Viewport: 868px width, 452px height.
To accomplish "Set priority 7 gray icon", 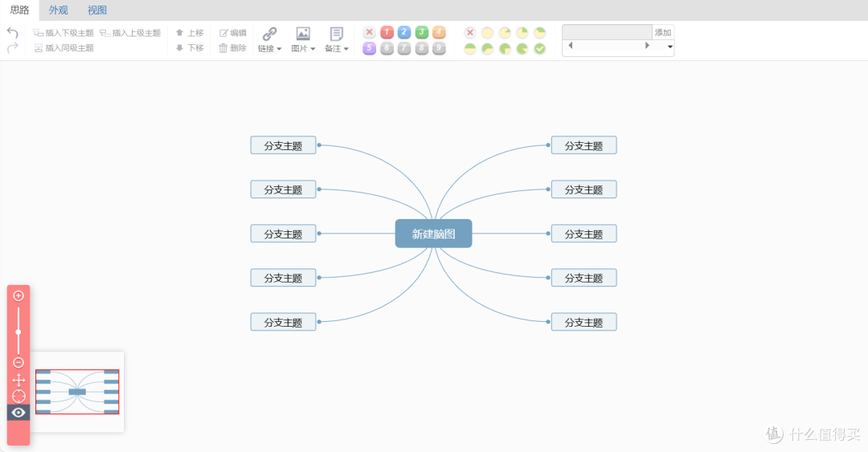I will (404, 49).
